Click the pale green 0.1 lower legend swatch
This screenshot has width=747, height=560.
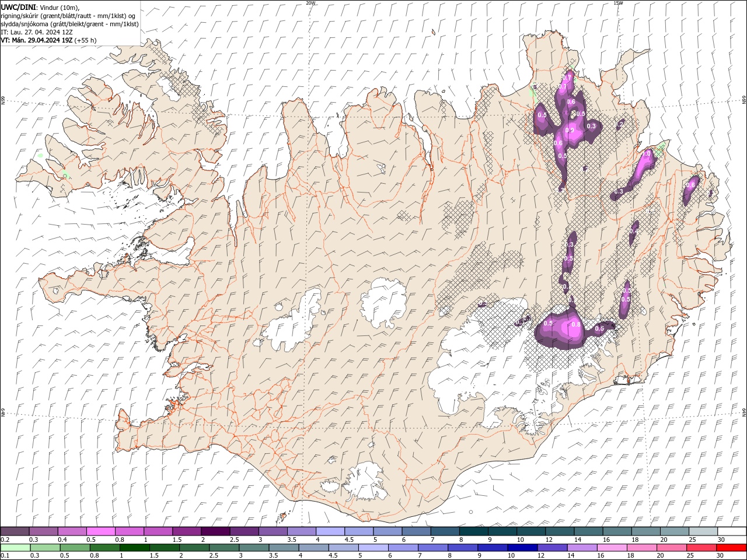(x=15, y=548)
